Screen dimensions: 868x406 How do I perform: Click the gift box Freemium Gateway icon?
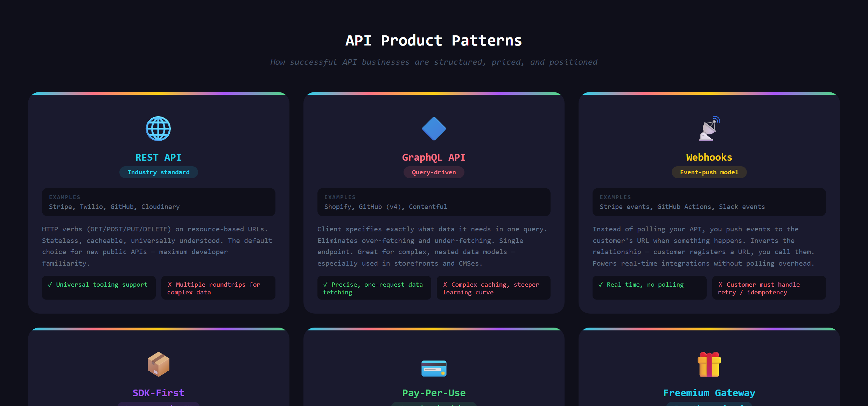[709, 364]
